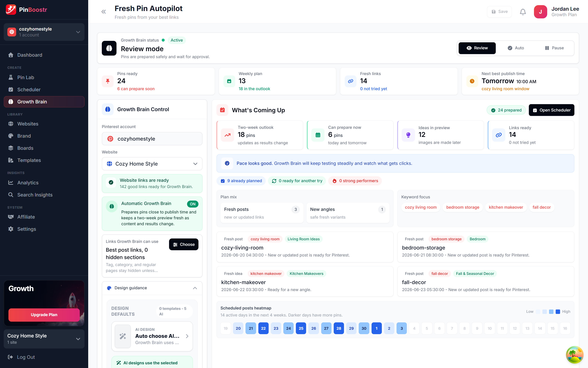
Task: Click the PinBoostr rocket logo
Action: click(11, 10)
